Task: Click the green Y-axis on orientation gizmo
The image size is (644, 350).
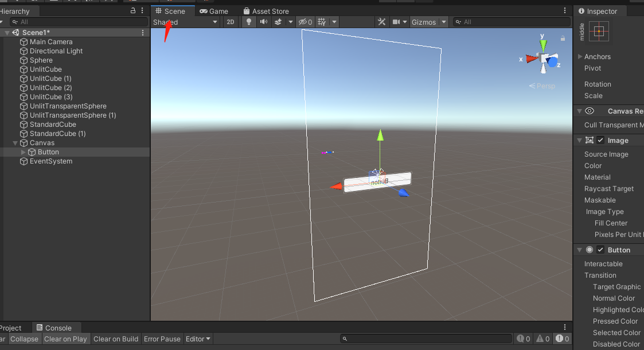Action: 542,43
